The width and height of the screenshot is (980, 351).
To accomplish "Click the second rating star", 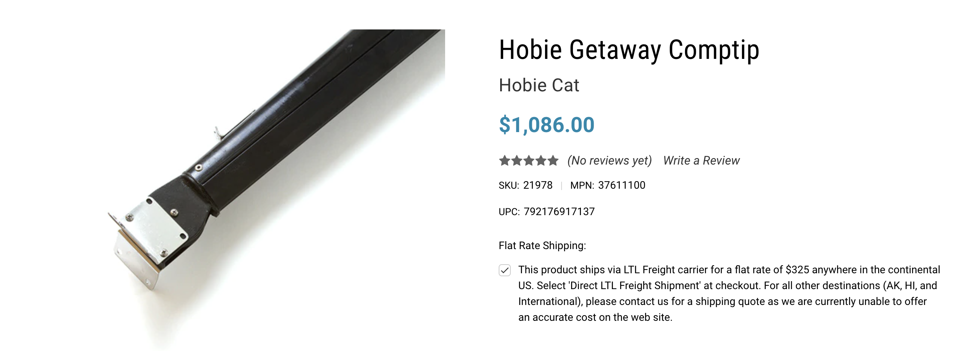I will (517, 161).
